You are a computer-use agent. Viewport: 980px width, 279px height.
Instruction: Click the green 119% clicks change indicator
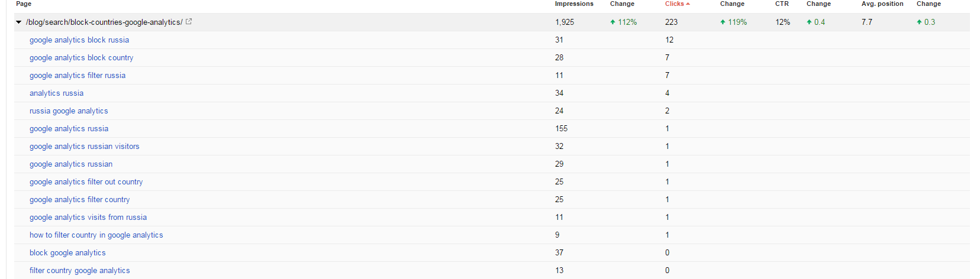tap(734, 22)
